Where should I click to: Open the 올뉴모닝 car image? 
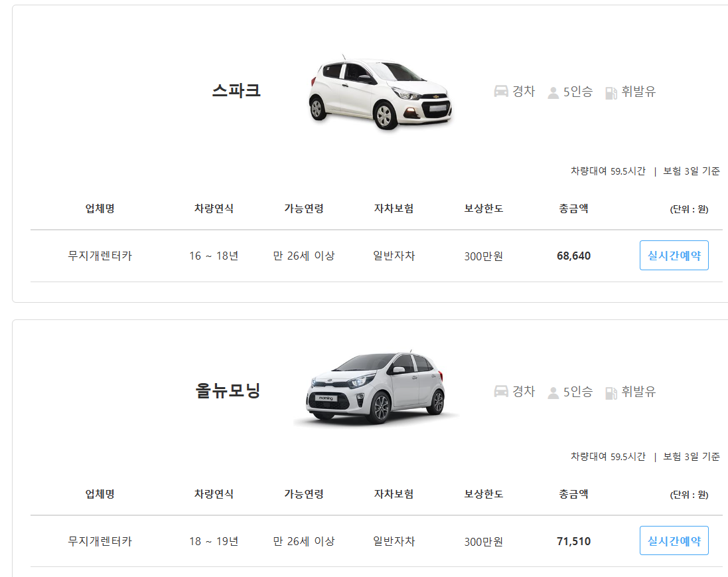pyautogui.click(x=376, y=388)
